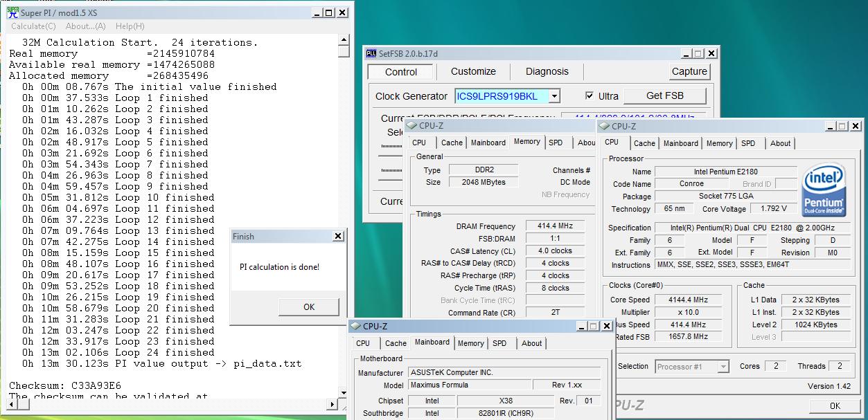Click the Memory Size value 2048 MBytes

tap(484, 182)
